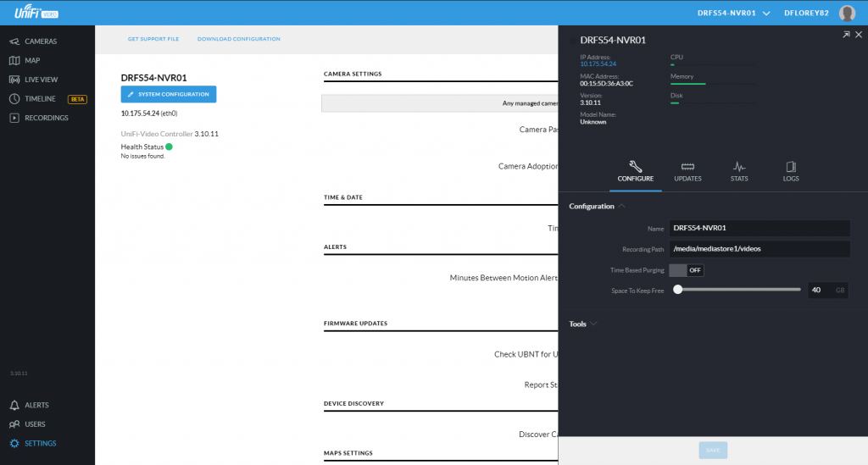Click the IP address 10.175.54.24 link in panel
868x465 pixels.
598,64
